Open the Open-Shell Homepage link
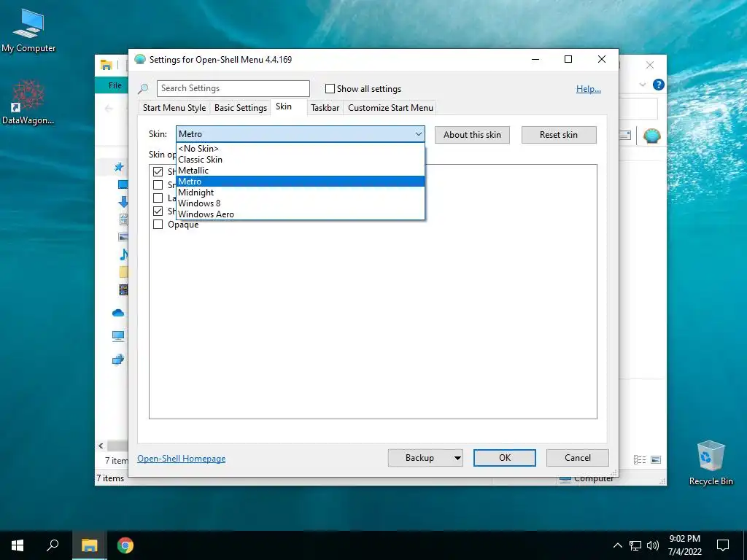 [182, 459]
